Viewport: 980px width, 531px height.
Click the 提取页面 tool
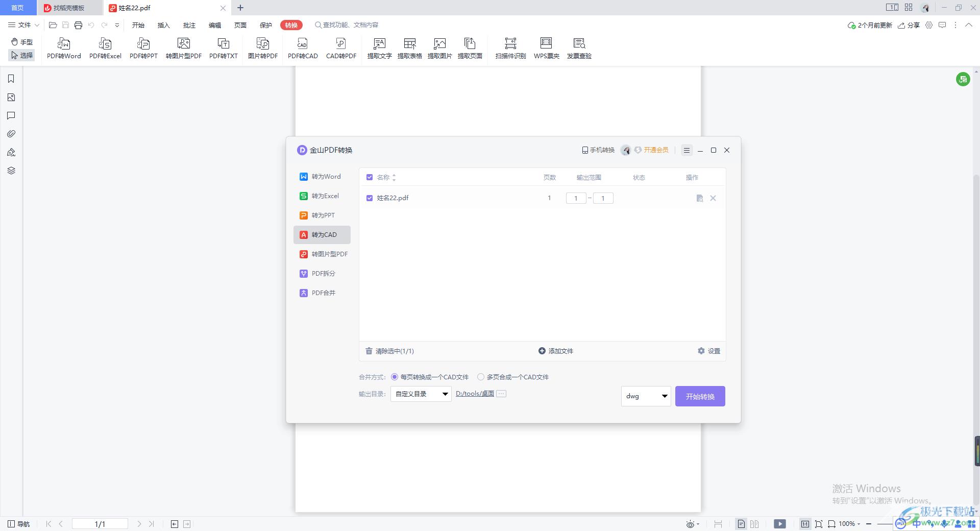pyautogui.click(x=470, y=49)
